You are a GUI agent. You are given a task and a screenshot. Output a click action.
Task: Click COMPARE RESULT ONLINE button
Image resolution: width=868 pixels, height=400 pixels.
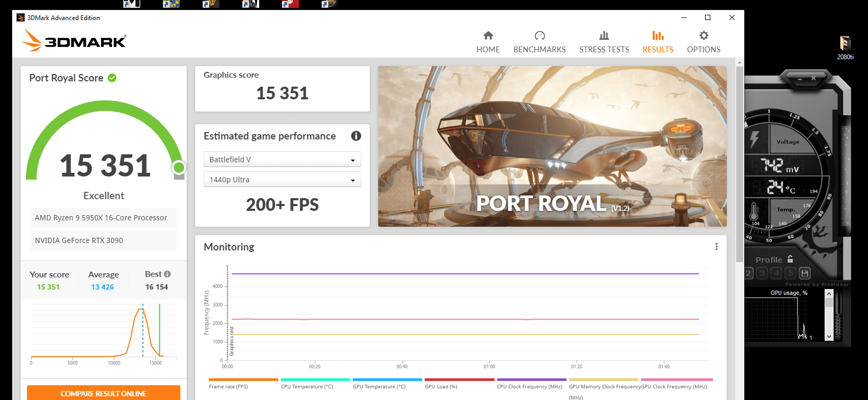pyautogui.click(x=104, y=393)
